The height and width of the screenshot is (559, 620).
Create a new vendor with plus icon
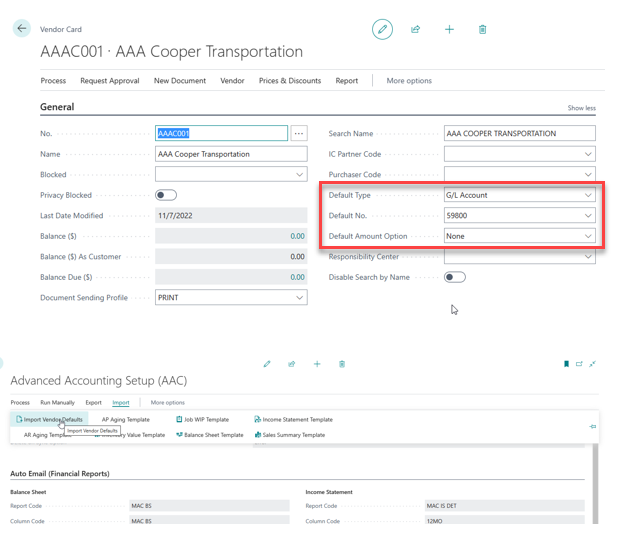tap(449, 29)
